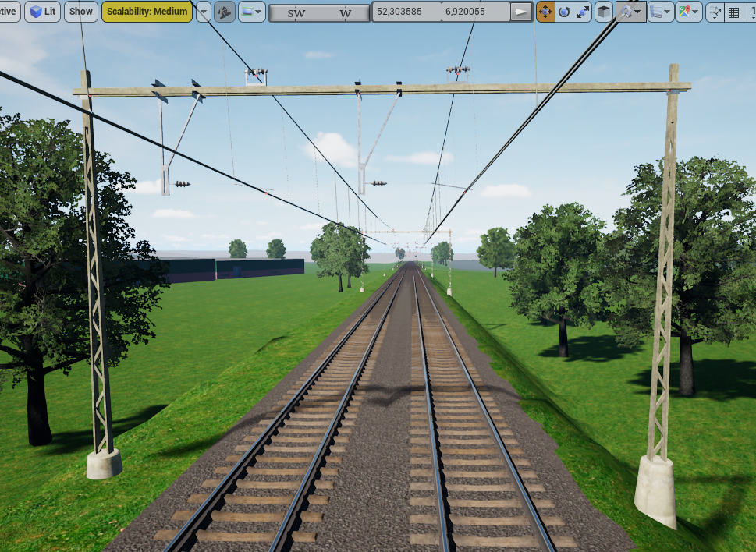Select the Scale gizmo tool
This screenshot has width=756, height=552.
click(x=581, y=12)
